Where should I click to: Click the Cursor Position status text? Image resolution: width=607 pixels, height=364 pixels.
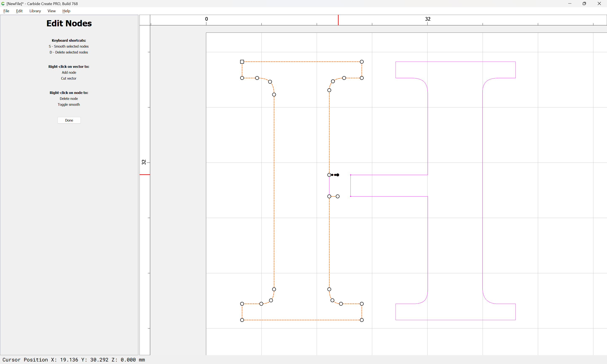[x=74, y=360]
